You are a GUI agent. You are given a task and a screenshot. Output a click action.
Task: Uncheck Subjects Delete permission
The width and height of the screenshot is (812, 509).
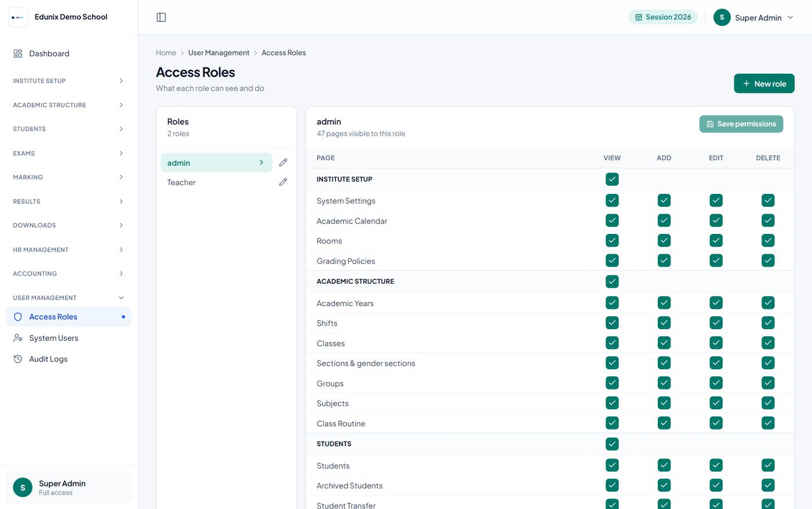coord(768,403)
